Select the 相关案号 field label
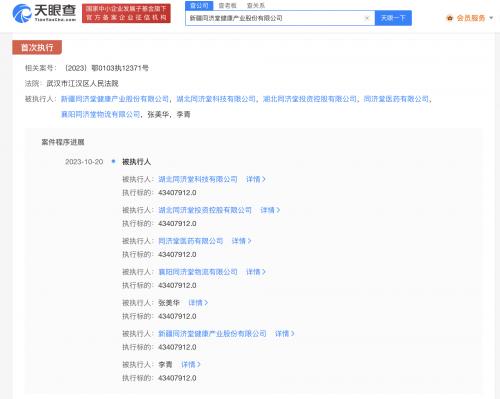This screenshot has height=399, width=500. (41, 68)
